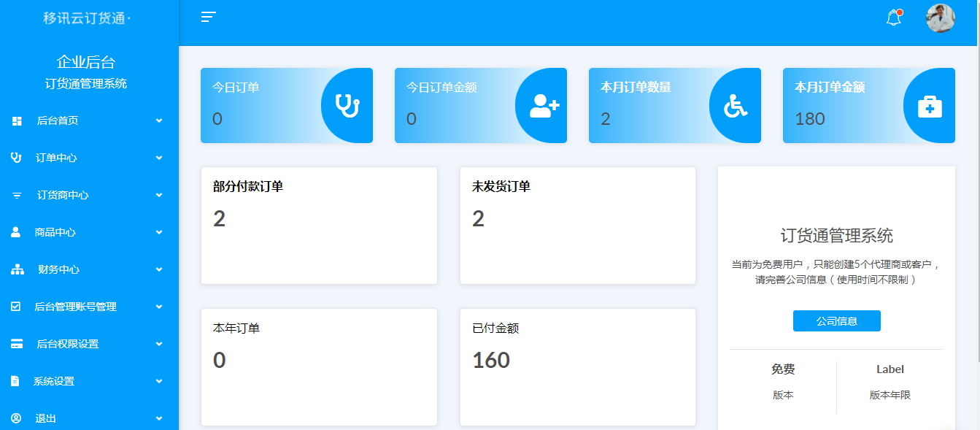Expand the 商品中心 chevron
This screenshot has width=980, height=430.
pos(159,232)
